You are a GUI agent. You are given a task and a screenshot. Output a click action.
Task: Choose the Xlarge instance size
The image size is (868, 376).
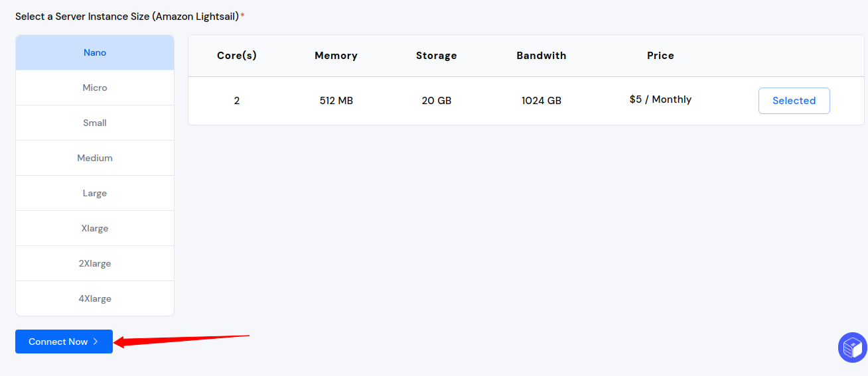[x=95, y=228]
